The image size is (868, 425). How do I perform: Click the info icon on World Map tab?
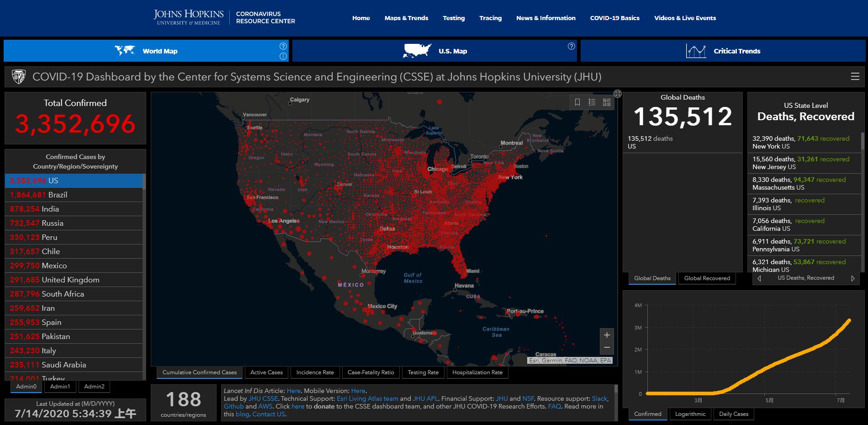point(283,56)
